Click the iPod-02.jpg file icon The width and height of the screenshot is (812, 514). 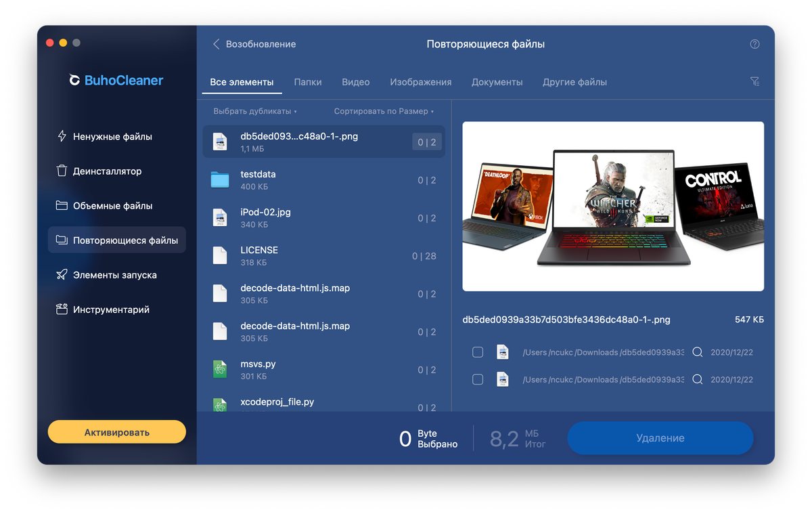click(220, 217)
